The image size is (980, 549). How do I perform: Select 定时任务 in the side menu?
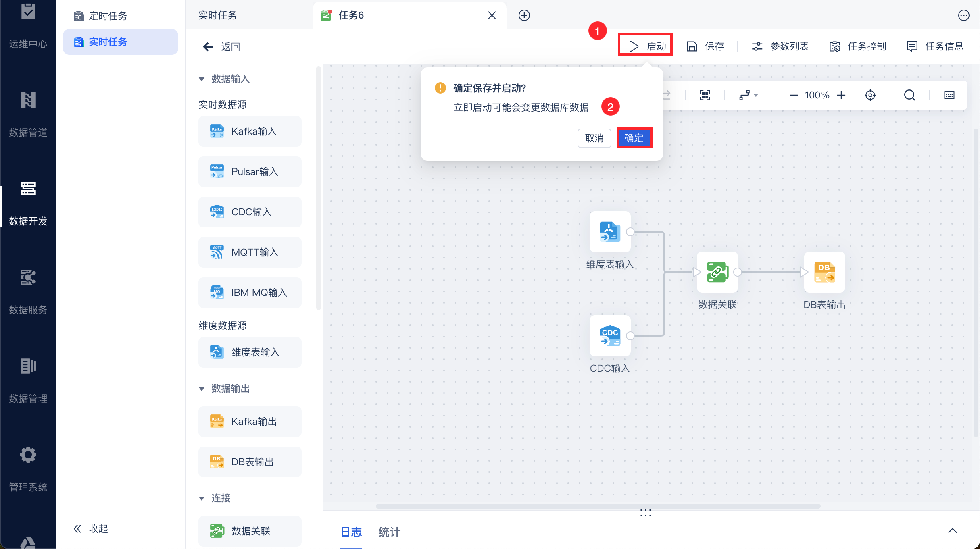107,16
